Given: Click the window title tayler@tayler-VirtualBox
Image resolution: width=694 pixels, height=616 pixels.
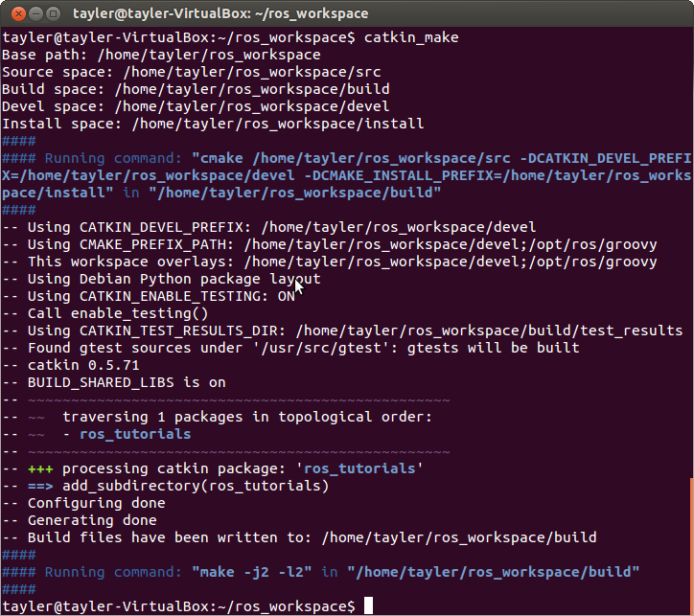Looking at the screenshot, I should 220,13.
